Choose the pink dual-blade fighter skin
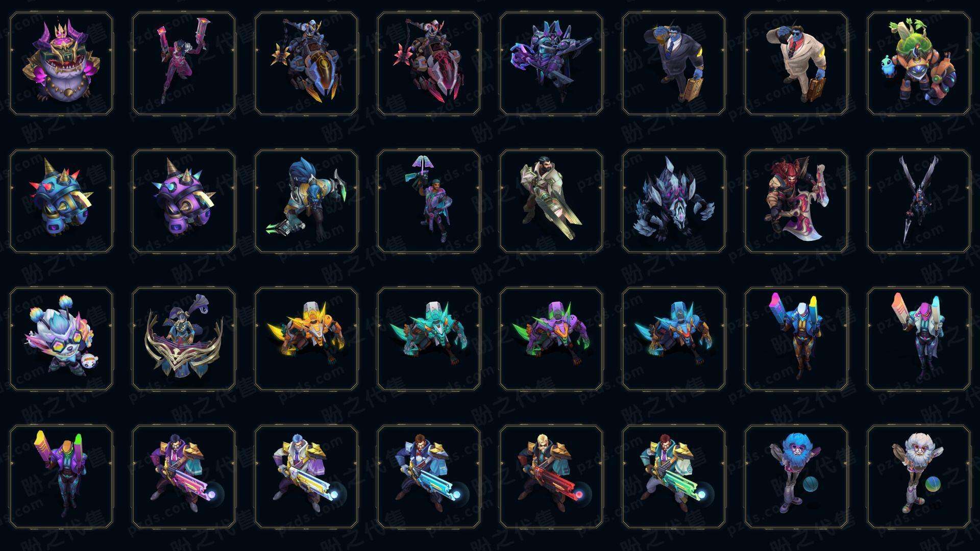This screenshot has height=551, width=980. coord(184,64)
